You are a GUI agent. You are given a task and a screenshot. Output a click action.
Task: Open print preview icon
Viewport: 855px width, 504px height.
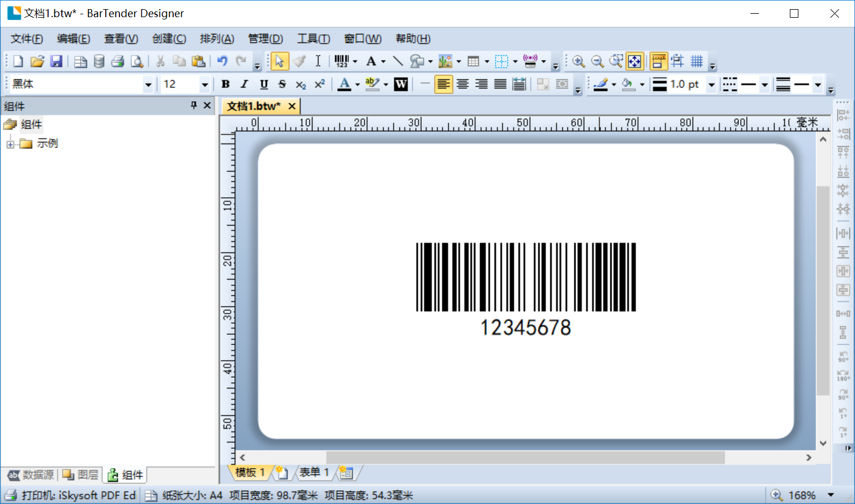pyautogui.click(x=137, y=61)
